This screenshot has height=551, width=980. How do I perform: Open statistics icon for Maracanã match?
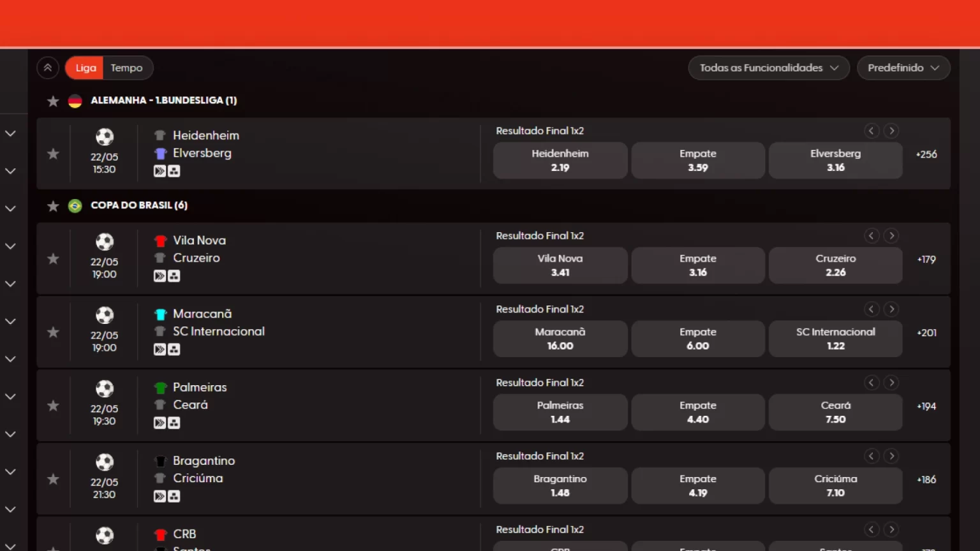coord(174,349)
